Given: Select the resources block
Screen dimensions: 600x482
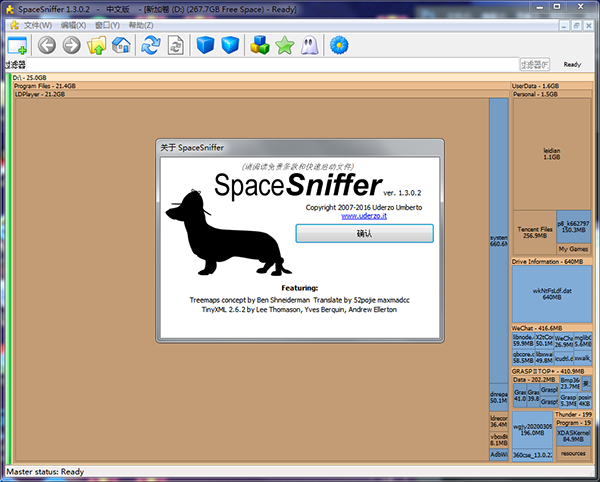Looking at the screenshot, I should [x=573, y=453].
